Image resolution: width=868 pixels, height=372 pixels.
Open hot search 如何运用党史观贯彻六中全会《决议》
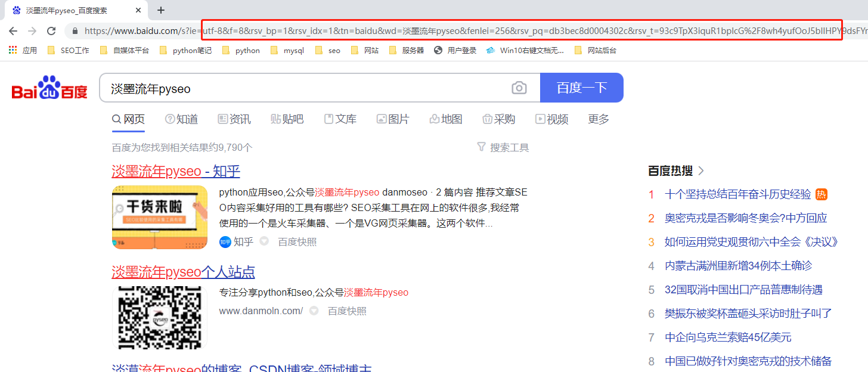click(x=752, y=242)
